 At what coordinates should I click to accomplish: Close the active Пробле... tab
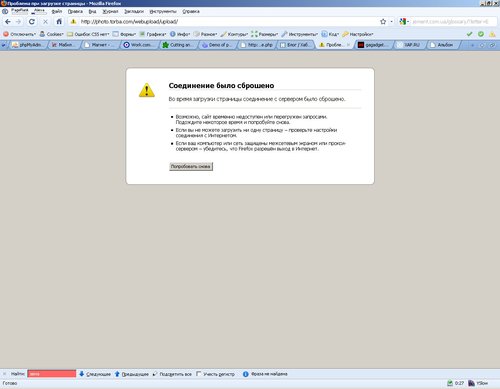348,45
